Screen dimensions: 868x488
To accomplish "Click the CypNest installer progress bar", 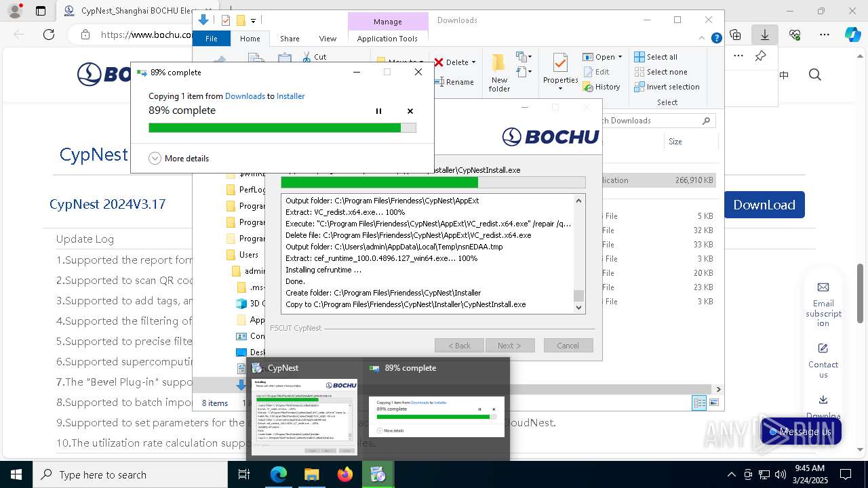I will pos(433,182).
